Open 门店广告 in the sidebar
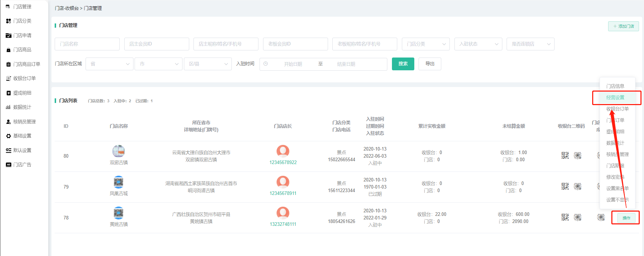 [22, 165]
